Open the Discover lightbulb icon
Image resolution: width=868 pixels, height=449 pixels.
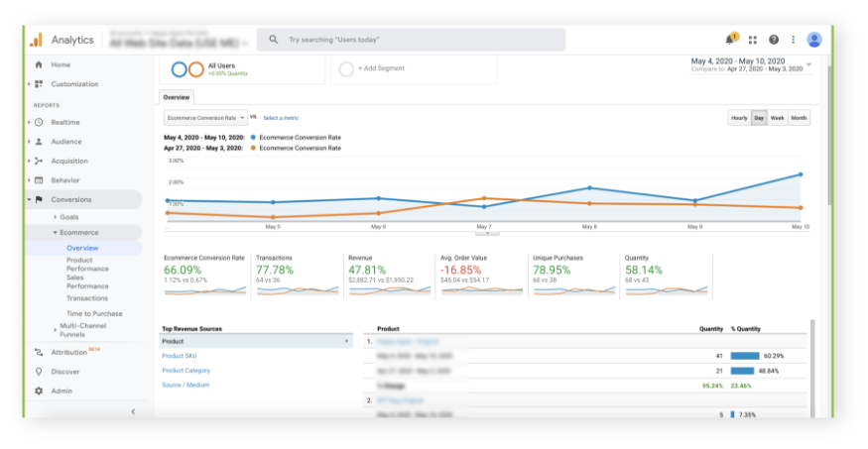(x=39, y=372)
